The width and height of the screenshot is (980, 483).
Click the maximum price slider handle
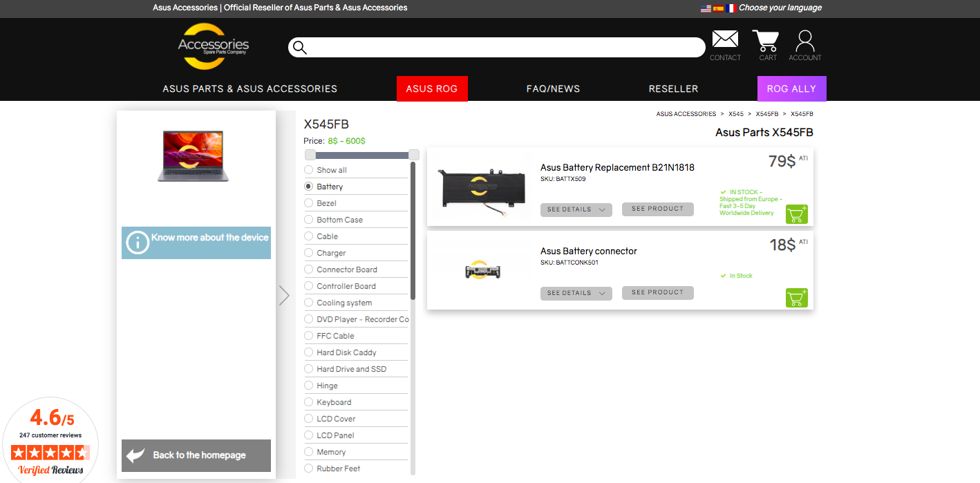414,155
